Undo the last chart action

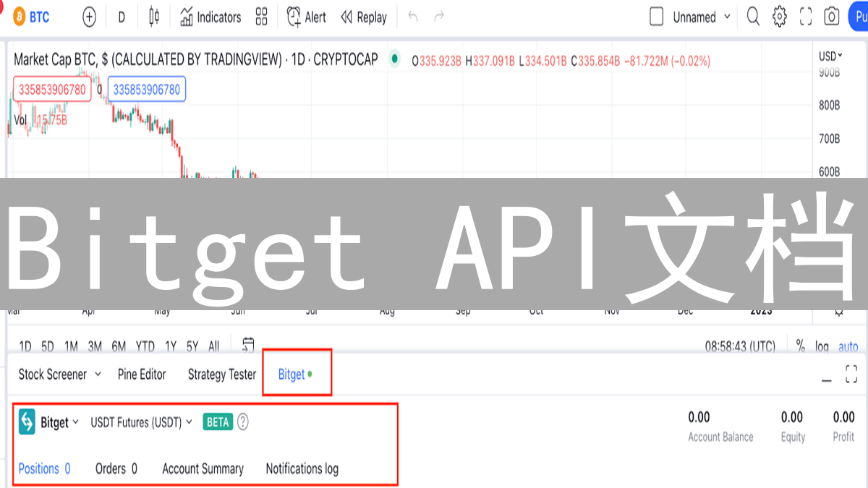[x=413, y=17]
